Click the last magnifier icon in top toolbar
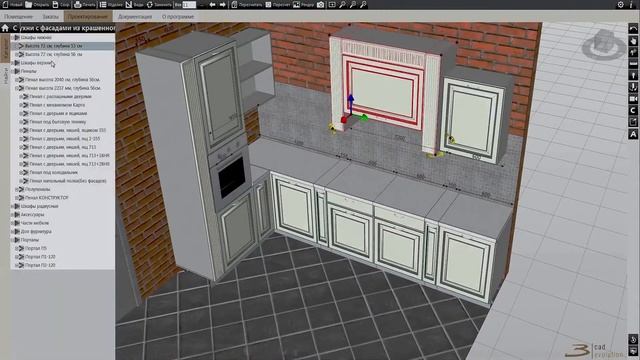The image size is (640, 360). pyautogui.click(x=363, y=4)
